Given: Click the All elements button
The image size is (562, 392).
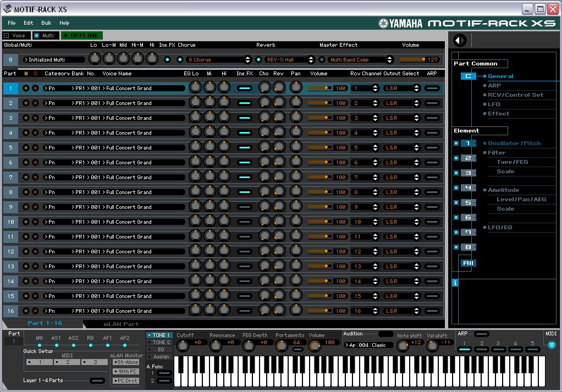Looking at the screenshot, I should coord(468,263).
